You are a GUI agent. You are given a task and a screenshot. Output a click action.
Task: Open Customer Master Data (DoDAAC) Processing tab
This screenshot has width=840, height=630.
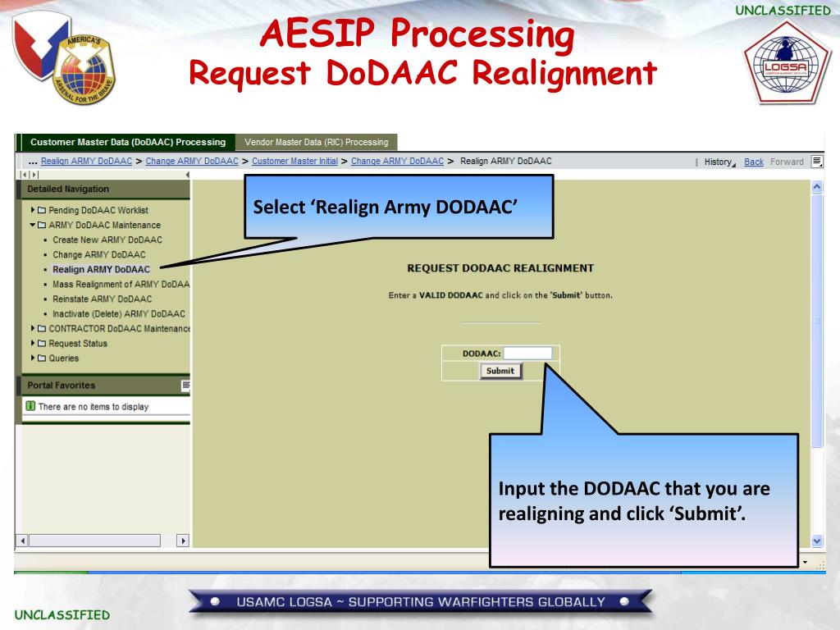coord(128,143)
